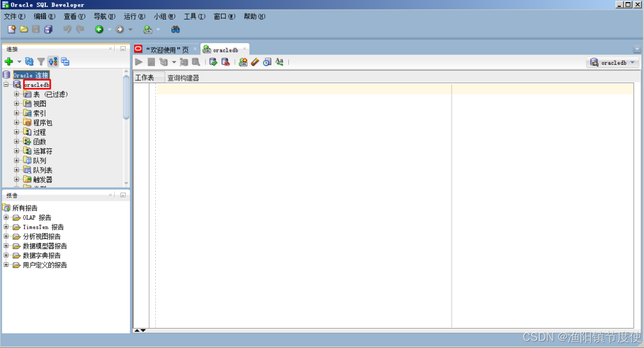Image resolution: width=644 pixels, height=348 pixels.
Task: Click the funnel Filter icon in Connections
Action: pyautogui.click(x=41, y=62)
